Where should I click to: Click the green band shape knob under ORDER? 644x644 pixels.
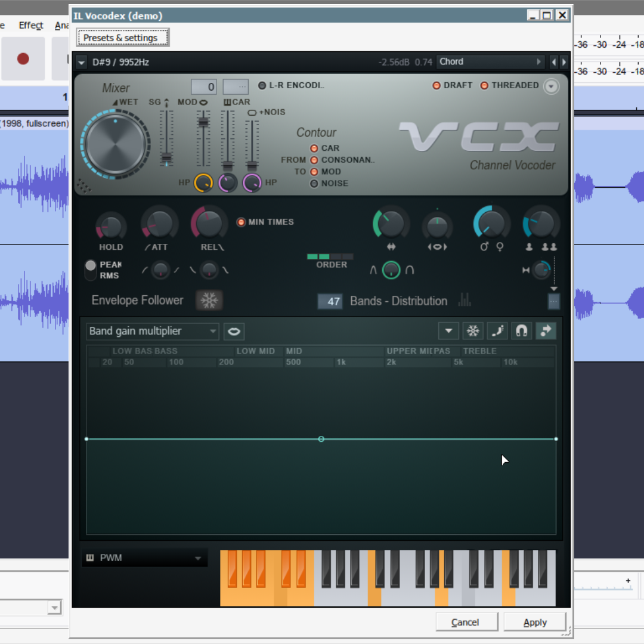(391, 270)
